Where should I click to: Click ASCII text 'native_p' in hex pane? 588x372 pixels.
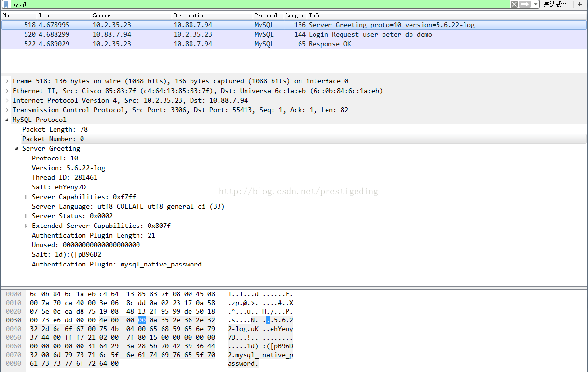(278, 355)
